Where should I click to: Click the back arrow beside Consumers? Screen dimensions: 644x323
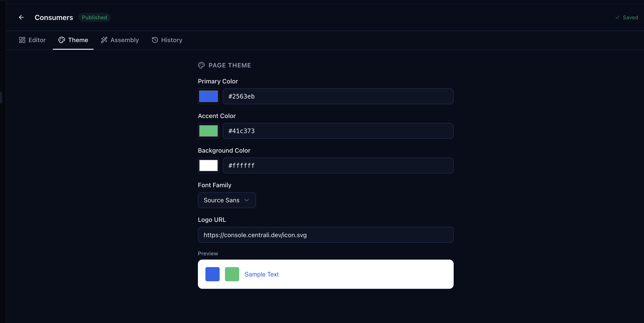pyautogui.click(x=21, y=17)
